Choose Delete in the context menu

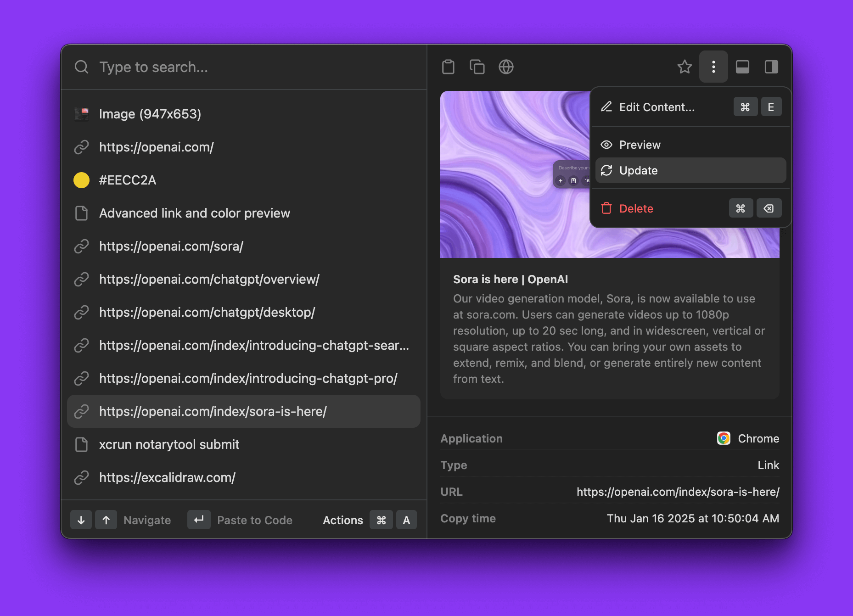point(690,208)
